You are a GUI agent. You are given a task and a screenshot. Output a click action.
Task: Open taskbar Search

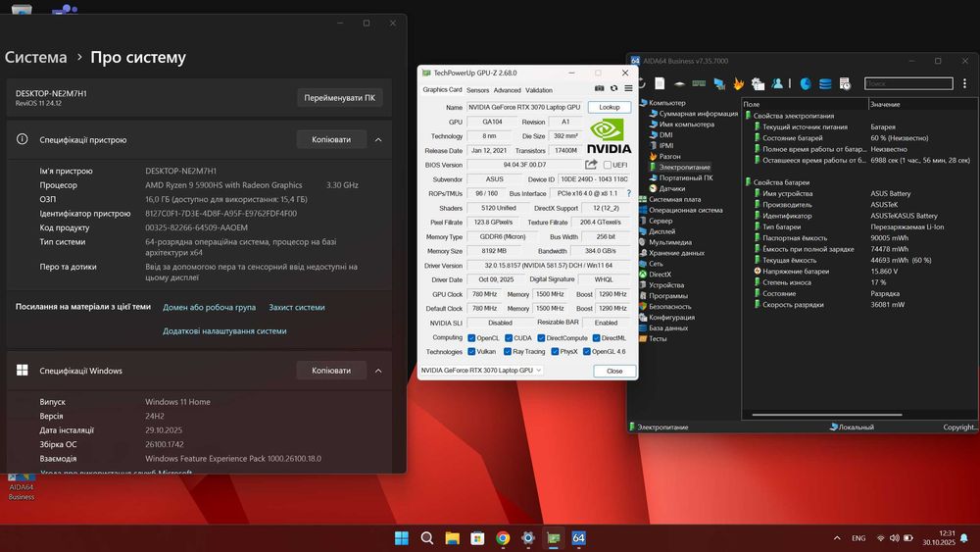point(427,537)
